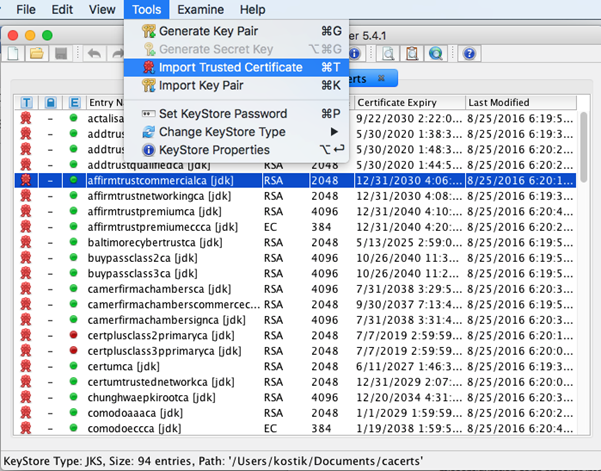
Task: Click the lock status column header icon
Action: 50,102
